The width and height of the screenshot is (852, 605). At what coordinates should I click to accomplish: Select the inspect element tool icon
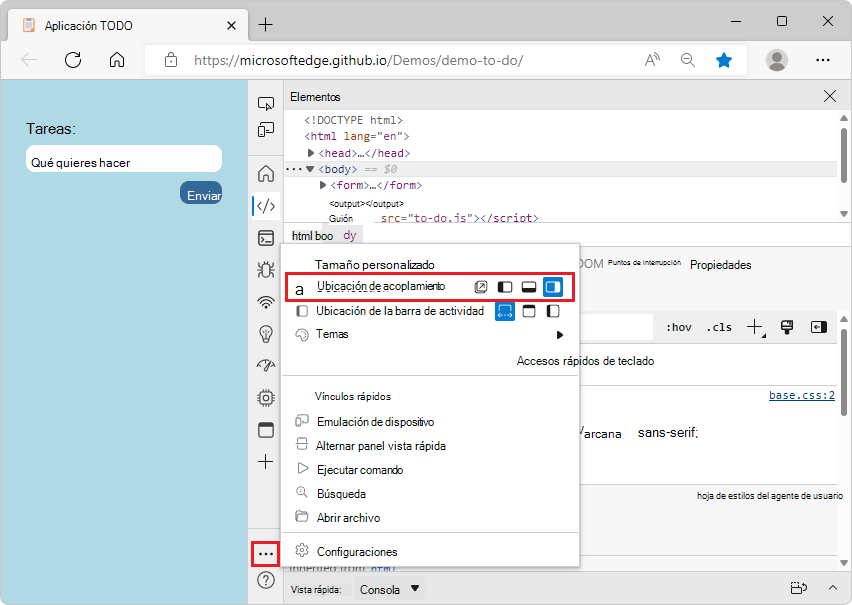point(266,103)
